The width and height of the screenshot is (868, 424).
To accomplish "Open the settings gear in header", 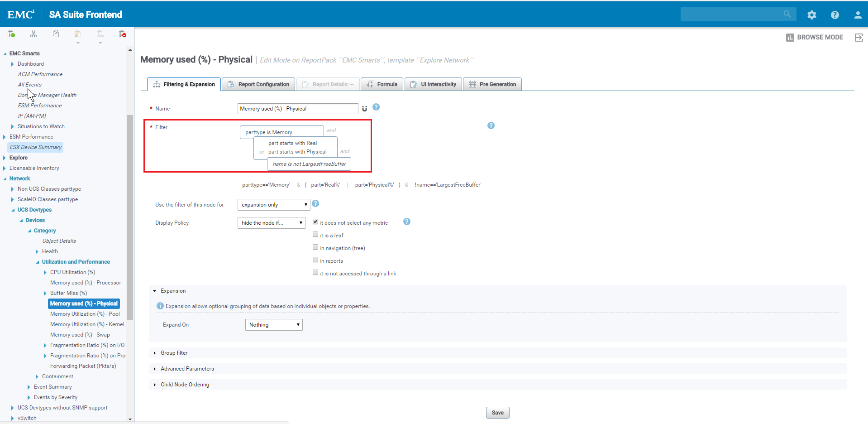I will [x=811, y=15].
